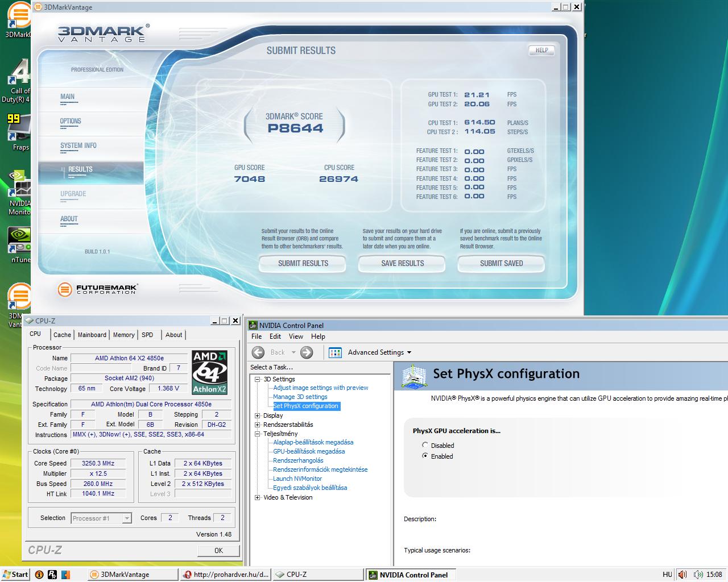The width and height of the screenshot is (728, 582).
Task: Switch to the Memory tab in CPU-Z
Action: pos(124,335)
